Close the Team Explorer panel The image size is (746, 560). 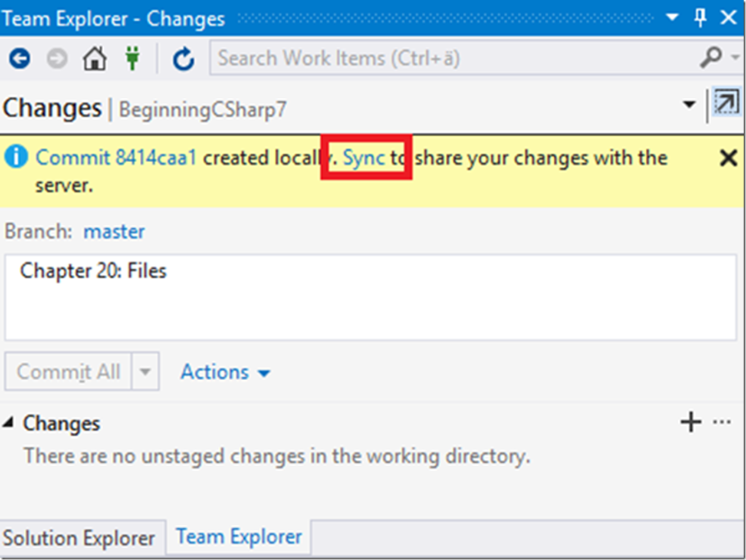click(729, 18)
